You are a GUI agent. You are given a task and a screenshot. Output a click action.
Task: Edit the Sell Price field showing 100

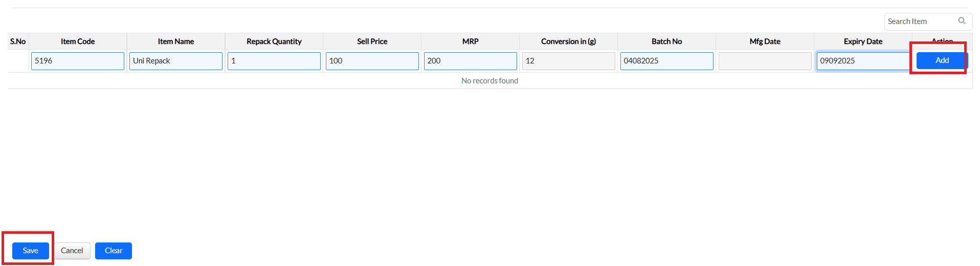(x=372, y=61)
